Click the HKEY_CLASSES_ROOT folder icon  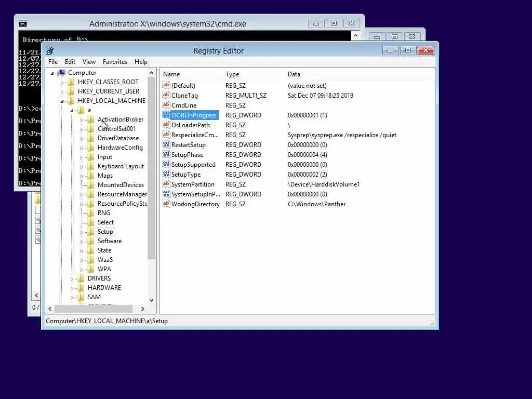[x=71, y=82]
